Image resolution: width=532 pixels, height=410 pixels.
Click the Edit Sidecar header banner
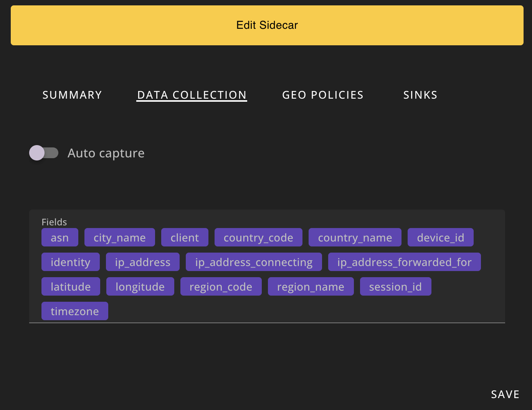point(266,25)
